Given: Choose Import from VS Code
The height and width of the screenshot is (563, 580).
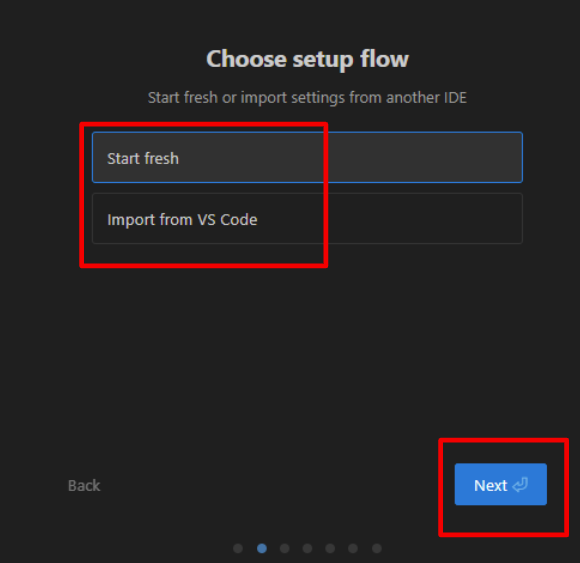Looking at the screenshot, I should (x=307, y=219).
